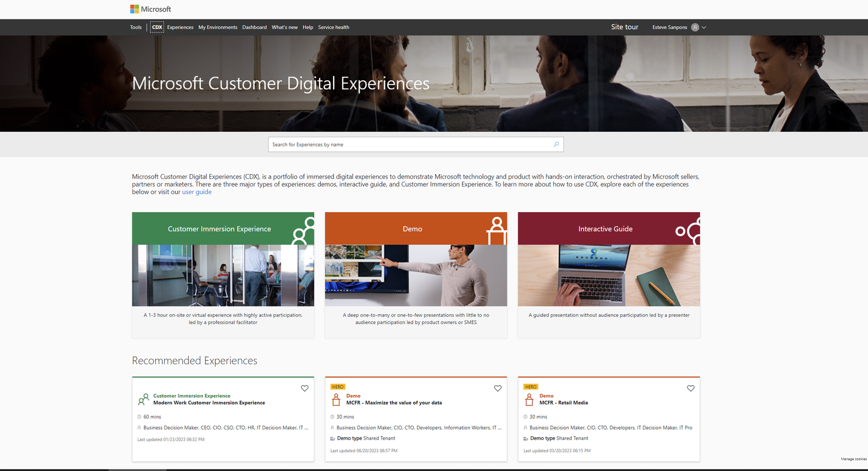Click the people icon on Modern Work card
The height and width of the screenshot is (471, 868).
(143, 400)
